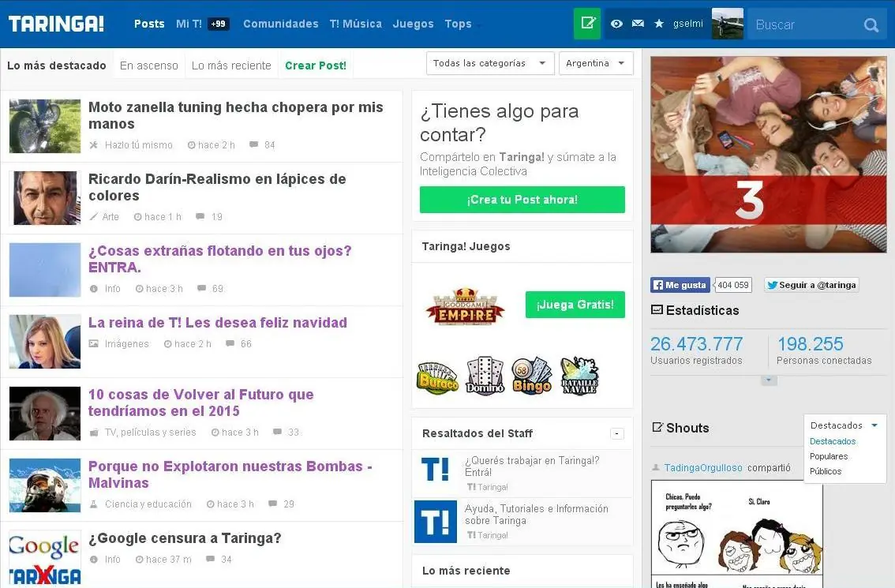
Task: Open T! Música in the top navigation
Action: point(356,24)
